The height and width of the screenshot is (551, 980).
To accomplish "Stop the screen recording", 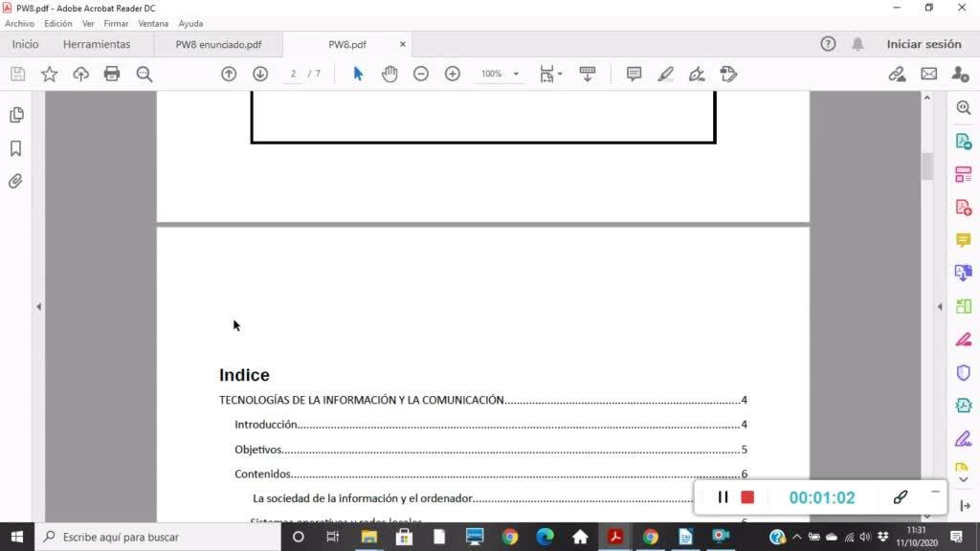I will [747, 497].
